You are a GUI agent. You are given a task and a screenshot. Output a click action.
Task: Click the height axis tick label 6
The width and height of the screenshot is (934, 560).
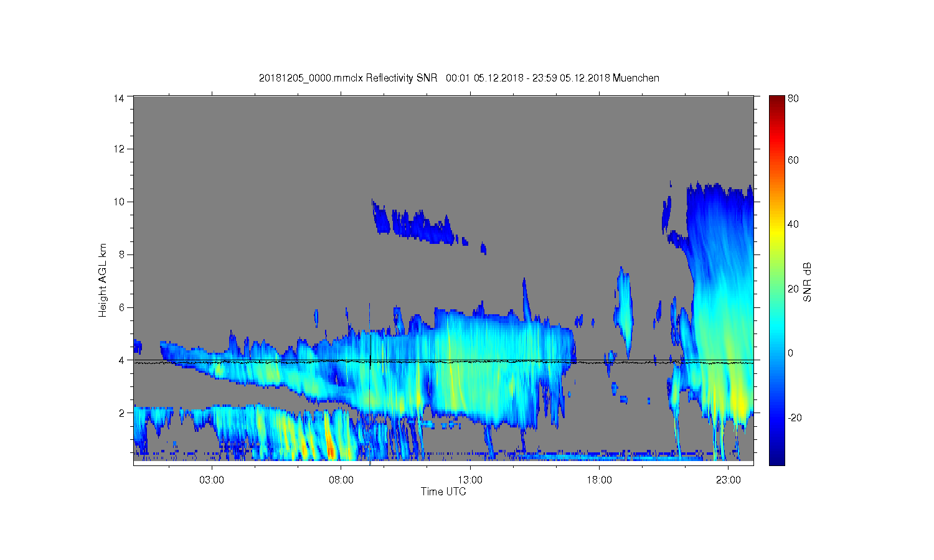[x=122, y=307]
